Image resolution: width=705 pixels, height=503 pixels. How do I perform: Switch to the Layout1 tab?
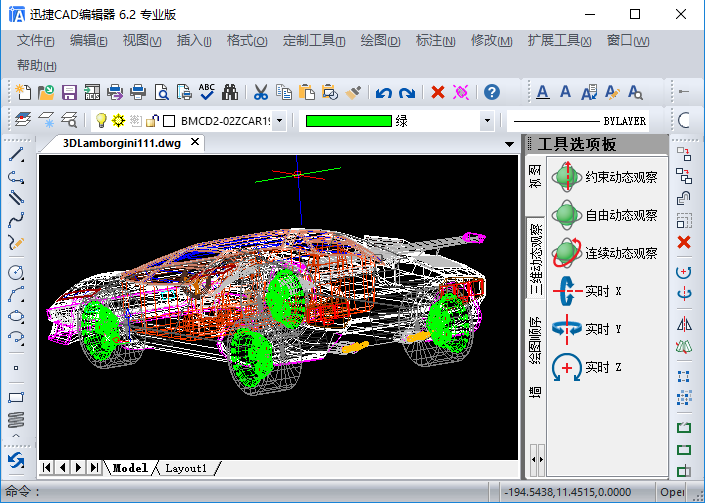pyautogui.click(x=186, y=468)
